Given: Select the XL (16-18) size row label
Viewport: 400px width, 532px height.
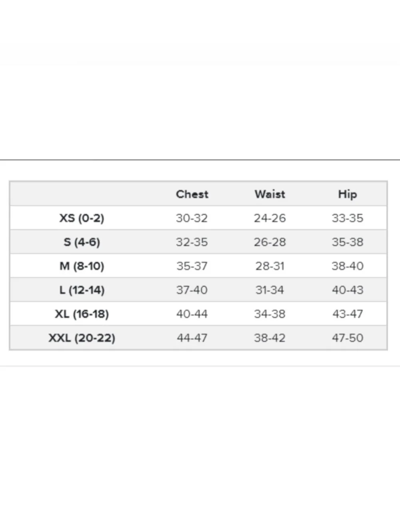Looking at the screenshot, I should click(82, 314).
